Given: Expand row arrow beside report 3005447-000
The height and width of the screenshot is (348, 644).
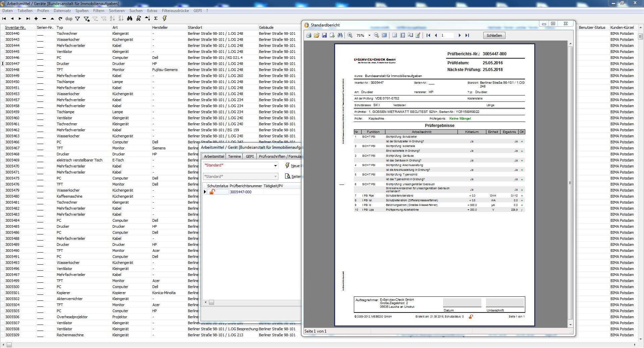Looking at the screenshot, I should (205, 192).
